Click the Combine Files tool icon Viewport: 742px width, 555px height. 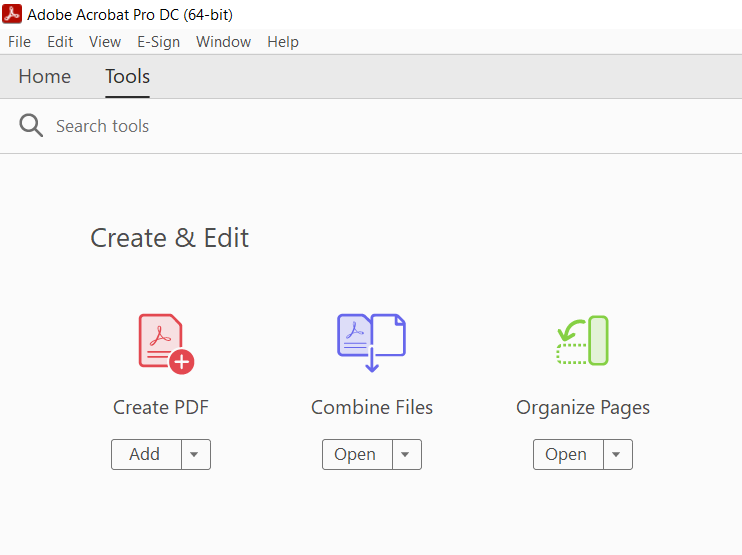click(371, 343)
